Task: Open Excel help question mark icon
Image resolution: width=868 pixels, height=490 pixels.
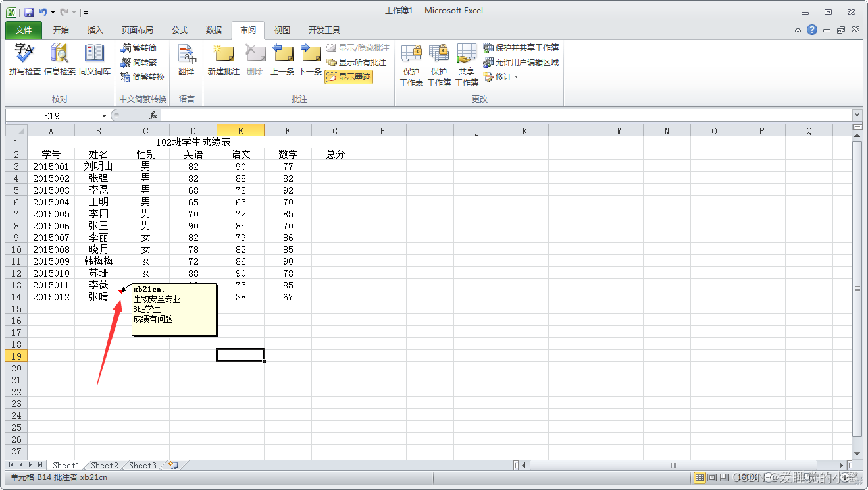Action: point(813,30)
